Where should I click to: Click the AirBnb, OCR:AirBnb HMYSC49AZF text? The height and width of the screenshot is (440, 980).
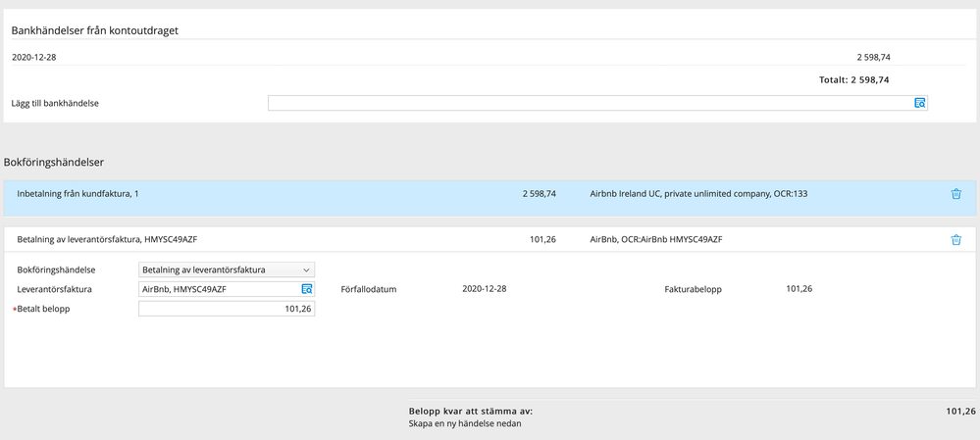pyautogui.click(x=655, y=239)
